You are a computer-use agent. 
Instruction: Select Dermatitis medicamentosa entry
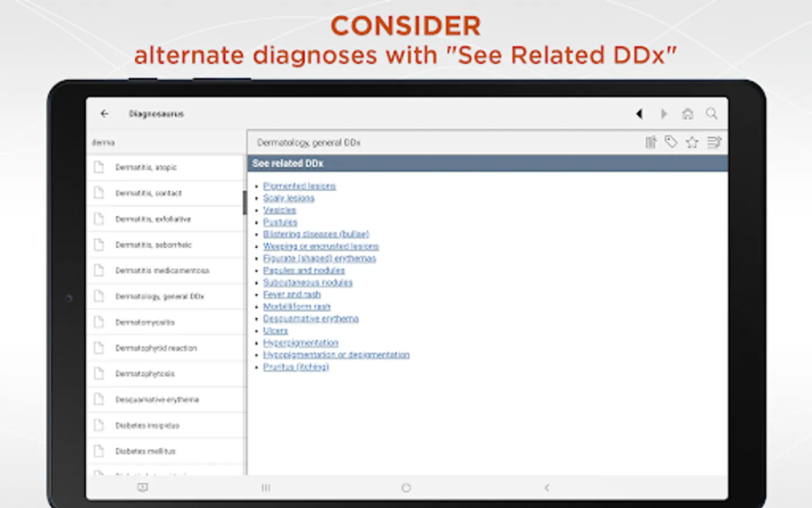(x=166, y=270)
